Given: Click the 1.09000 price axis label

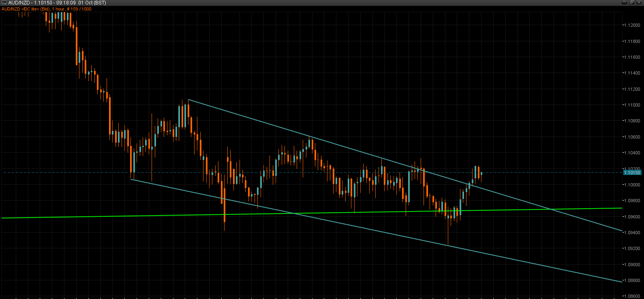Looking at the screenshot, I should point(632,265).
